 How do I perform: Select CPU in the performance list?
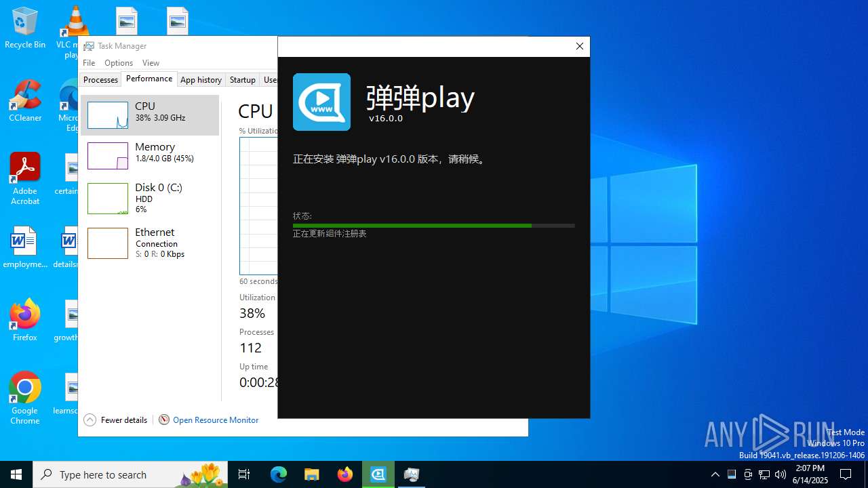(150, 115)
